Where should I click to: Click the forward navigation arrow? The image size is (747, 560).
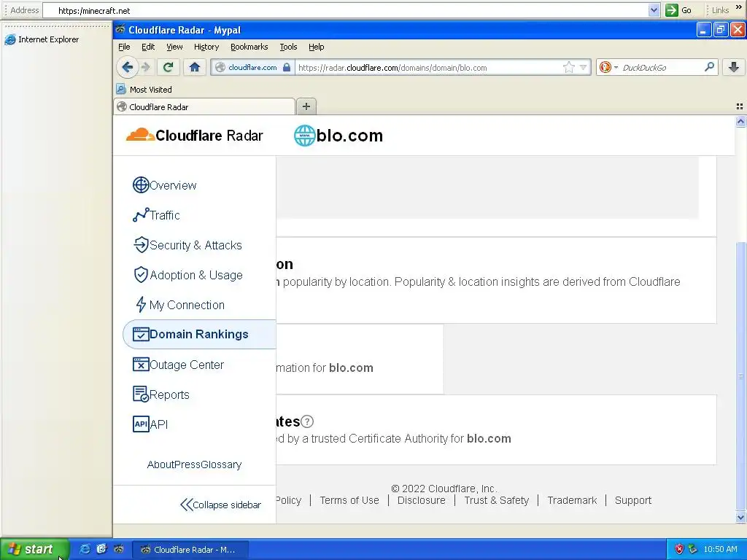coord(146,68)
